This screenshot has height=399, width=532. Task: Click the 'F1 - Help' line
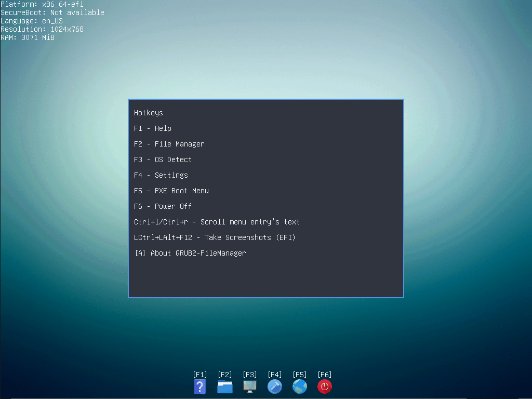click(x=153, y=128)
